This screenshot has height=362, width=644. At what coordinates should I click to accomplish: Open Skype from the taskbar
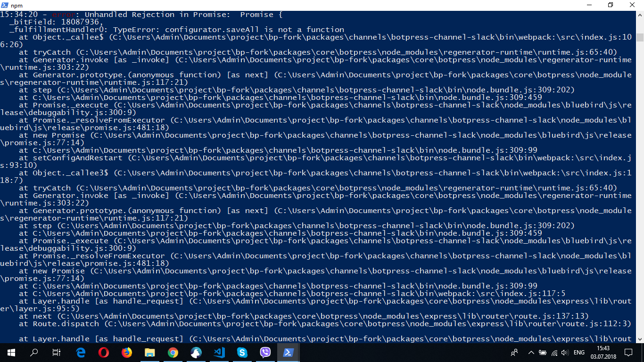click(x=242, y=352)
